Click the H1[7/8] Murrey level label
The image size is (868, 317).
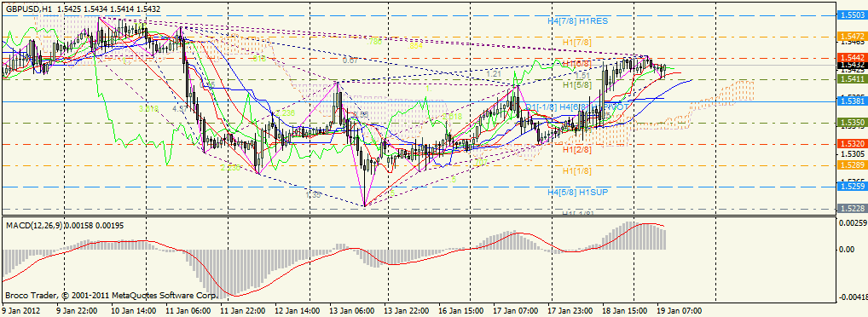click(x=576, y=42)
